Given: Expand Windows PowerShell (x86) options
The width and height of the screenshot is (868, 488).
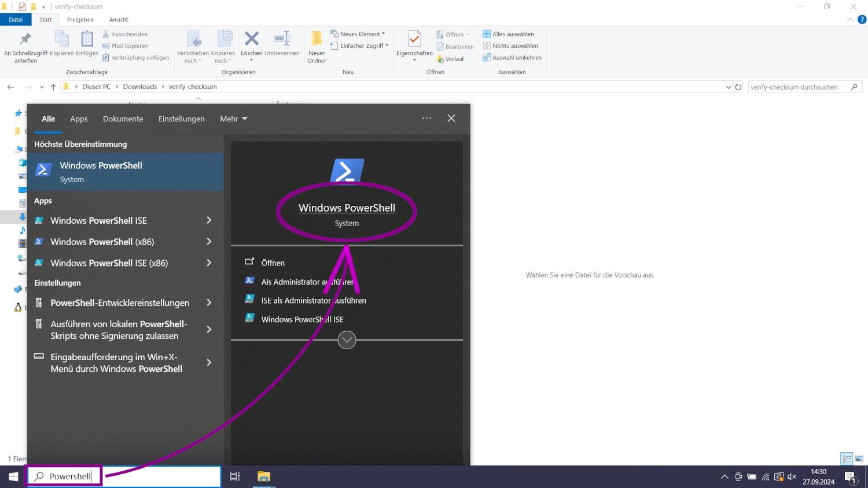Looking at the screenshot, I should click(x=209, y=242).
